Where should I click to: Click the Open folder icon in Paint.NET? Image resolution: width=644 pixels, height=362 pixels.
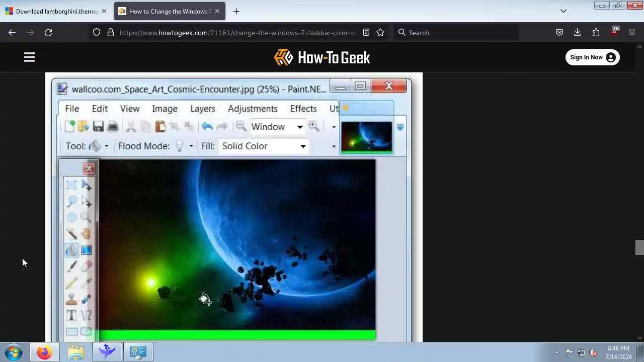[83, 127]
